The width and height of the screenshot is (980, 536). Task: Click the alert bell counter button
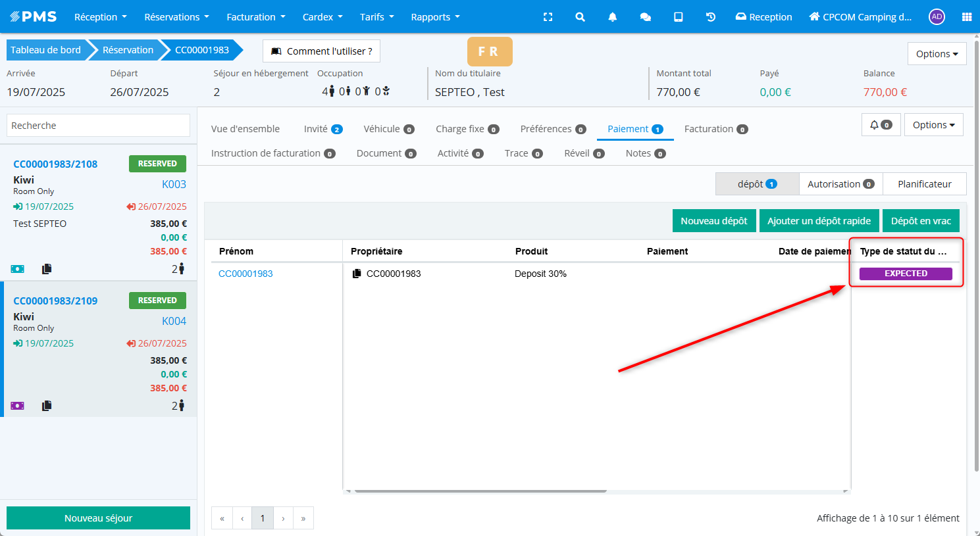(881, 125)
